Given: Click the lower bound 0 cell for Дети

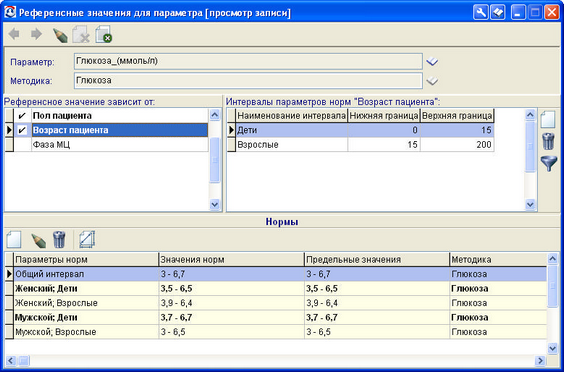Looking at the screenshot, I should [384, 130].
